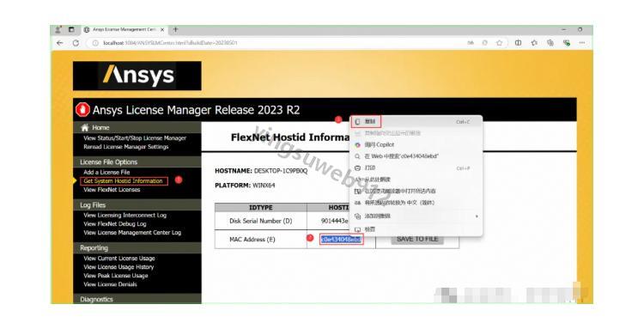This screenshot has height=329, width=644.
Task: Click the inspect icon at the bottom of the context menu
Action: (357, 229)
